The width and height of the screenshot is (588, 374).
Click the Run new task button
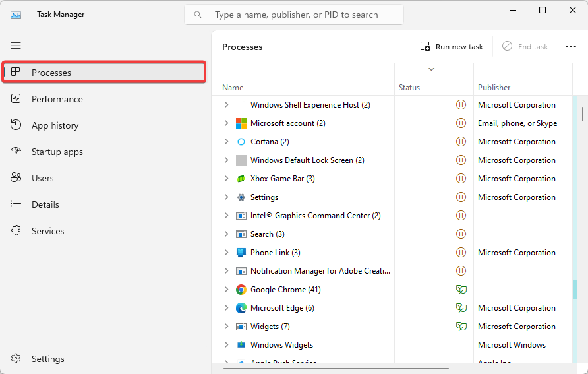(452, 47)
